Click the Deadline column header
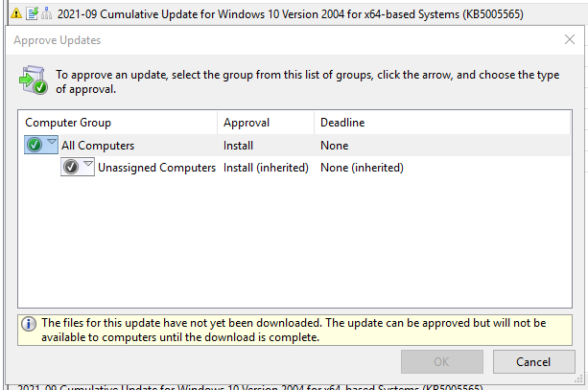Screen dimensions: 588x390 pyautogui.click(x=442, y=123)
